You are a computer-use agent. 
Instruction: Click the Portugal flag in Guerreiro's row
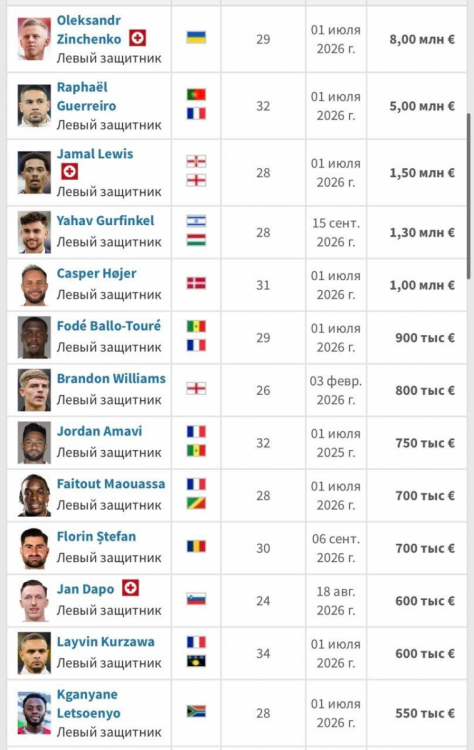[196, 95]
